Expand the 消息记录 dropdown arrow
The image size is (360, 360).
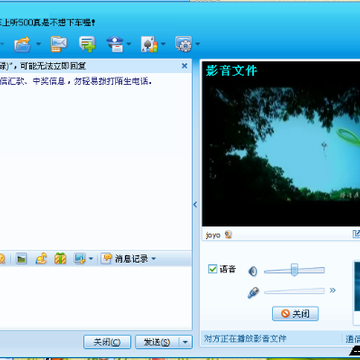(x=153, y=259)
